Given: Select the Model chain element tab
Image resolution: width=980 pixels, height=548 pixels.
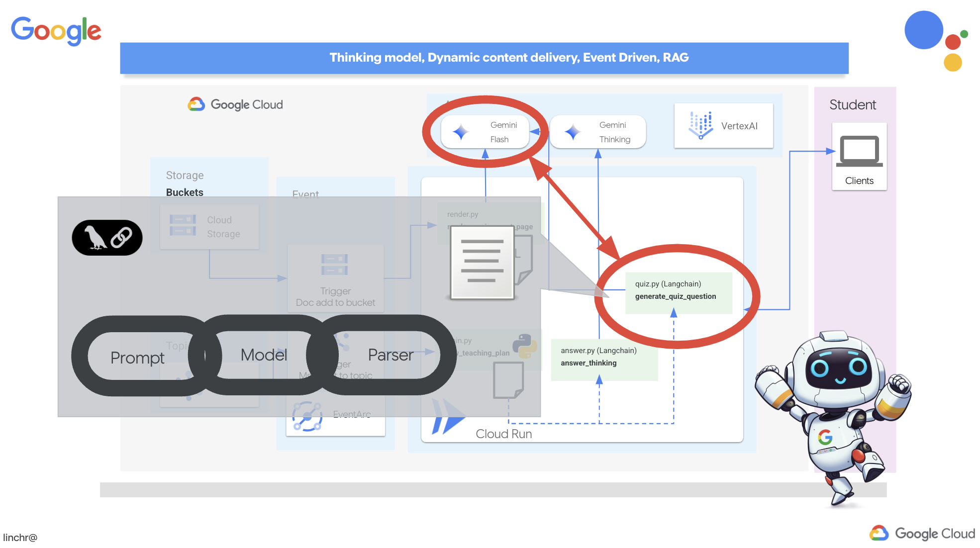Looking at the screenshot, I should pos(262,356).
